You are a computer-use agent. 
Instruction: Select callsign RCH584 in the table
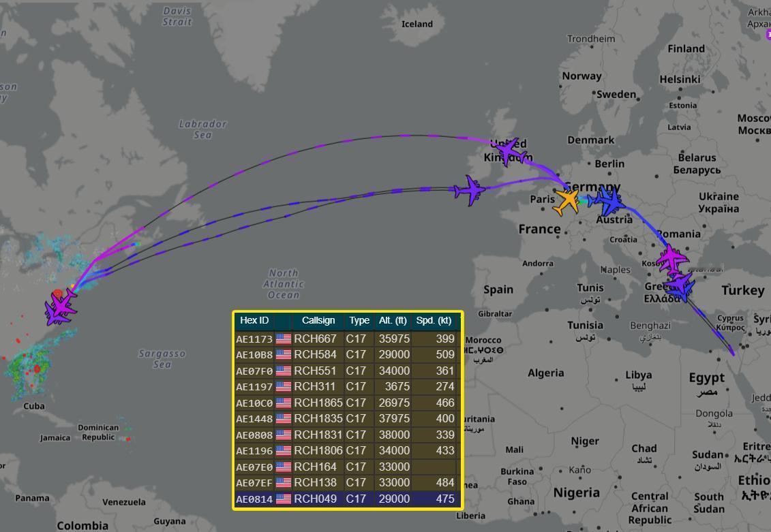point(315,355)
